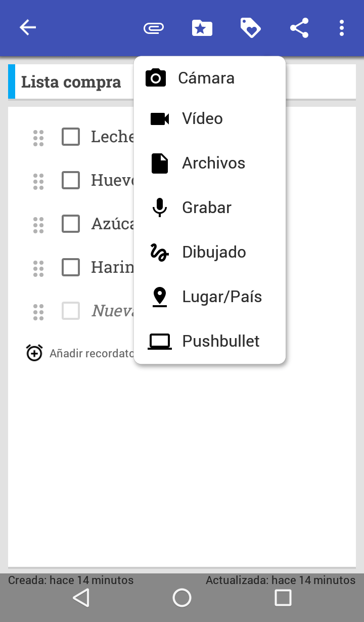This screenshot has height=622, width=364.
Task: Click the Lista compra title field
Action: pos(71,82)
